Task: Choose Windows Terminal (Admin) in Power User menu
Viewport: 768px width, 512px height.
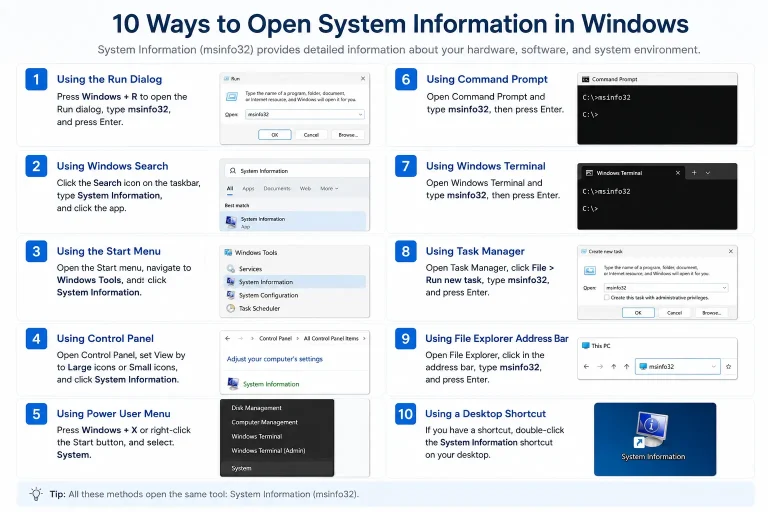Action: tap(268, 450)
